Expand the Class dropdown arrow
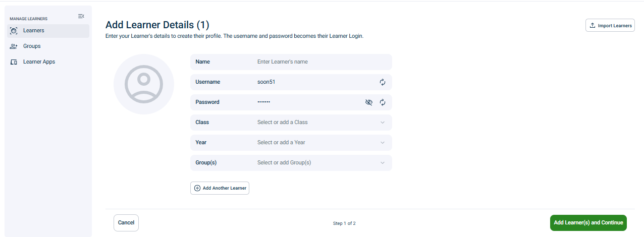 (383, 123)
